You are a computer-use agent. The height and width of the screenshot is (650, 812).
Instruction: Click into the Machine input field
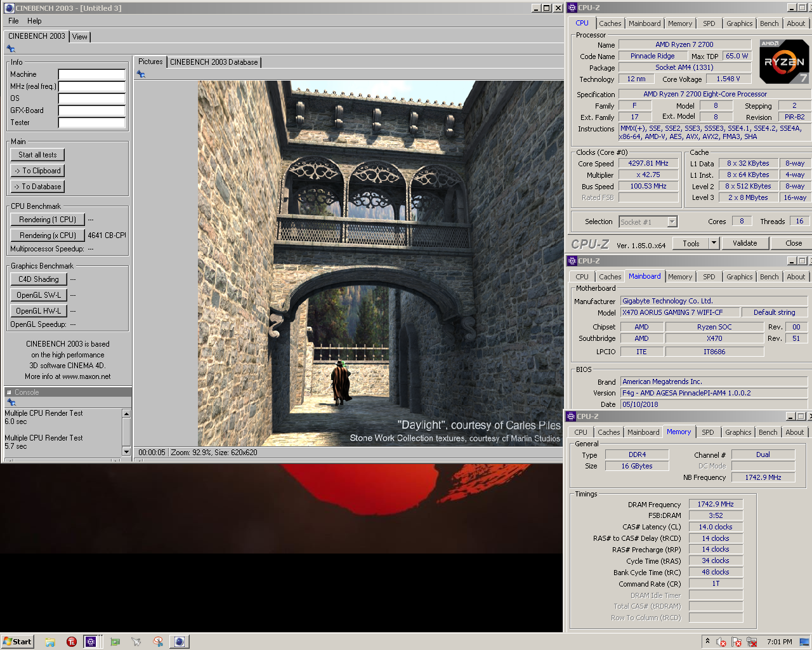click(91, 74)
